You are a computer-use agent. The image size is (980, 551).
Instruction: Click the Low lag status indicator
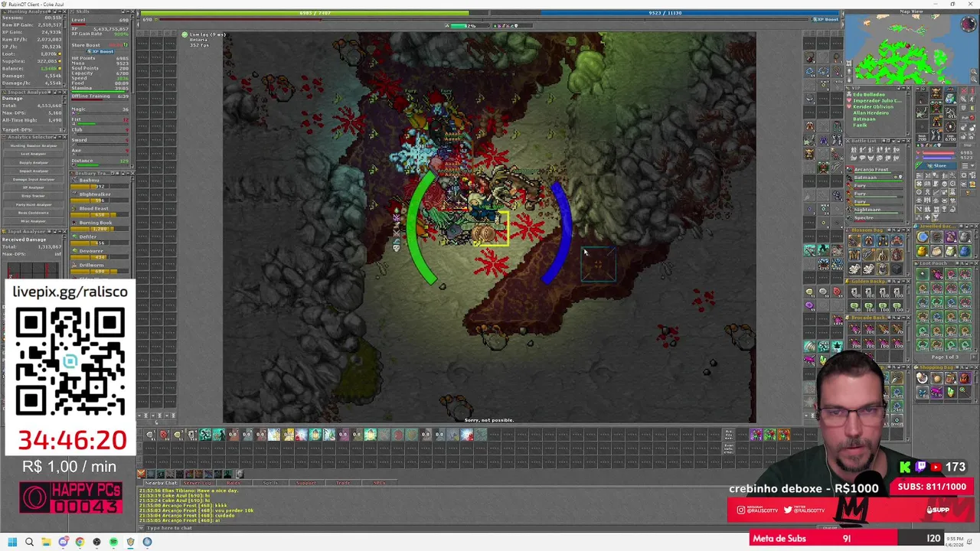pyautogui.click(x=204, y=34)
